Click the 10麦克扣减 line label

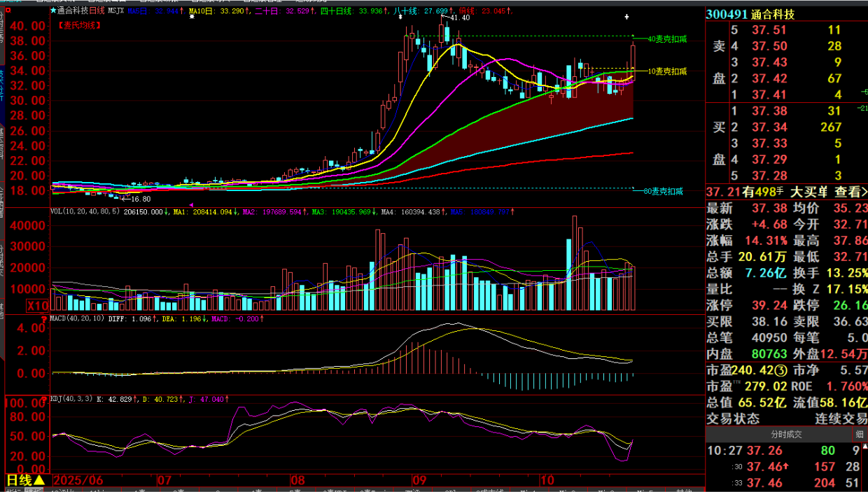(666, 71)
